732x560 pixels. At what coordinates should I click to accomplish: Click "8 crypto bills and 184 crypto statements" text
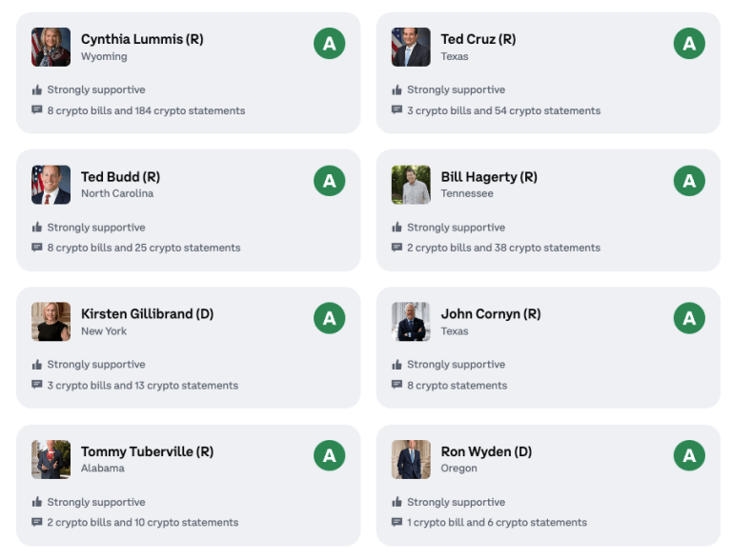pyautogui.click(x=146, y=110)
